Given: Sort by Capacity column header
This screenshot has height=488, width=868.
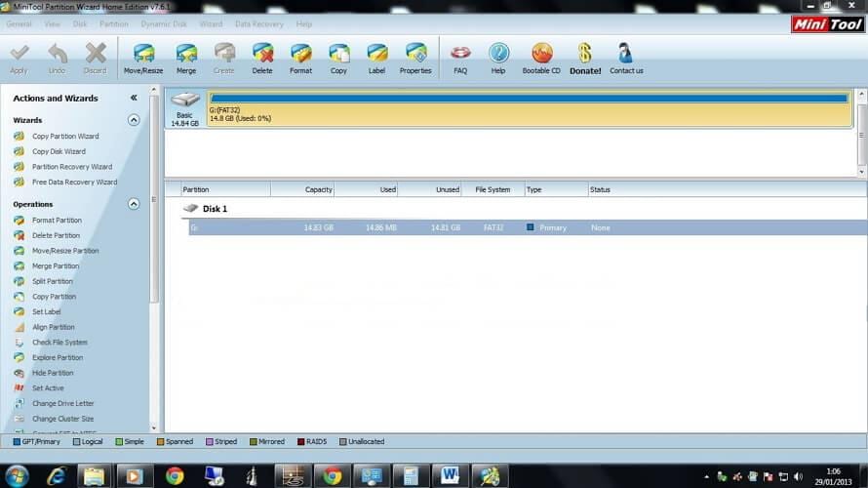Looking at the screenshot, I should (x=302, y=189).
